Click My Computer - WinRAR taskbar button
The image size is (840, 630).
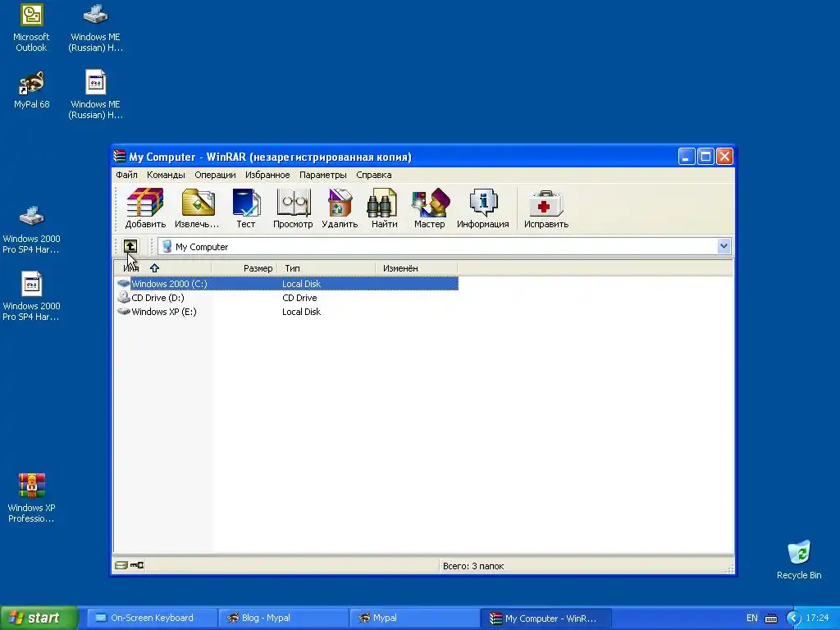coord(546,619)
